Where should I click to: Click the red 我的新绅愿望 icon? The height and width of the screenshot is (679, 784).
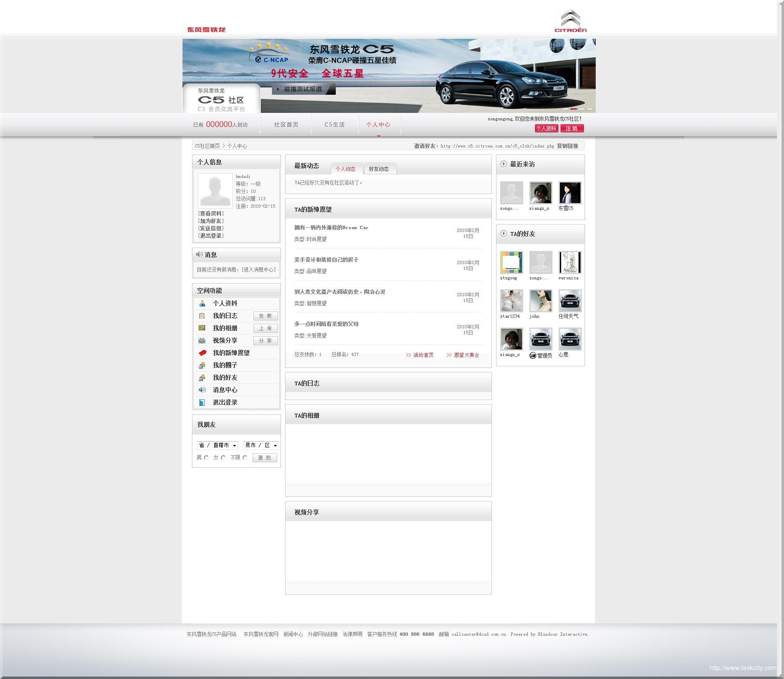[x=202, y=353]
